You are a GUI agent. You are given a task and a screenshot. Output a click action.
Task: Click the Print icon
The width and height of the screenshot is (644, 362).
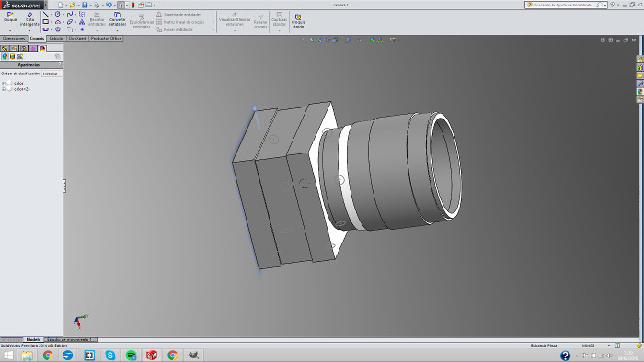point(97,5)
